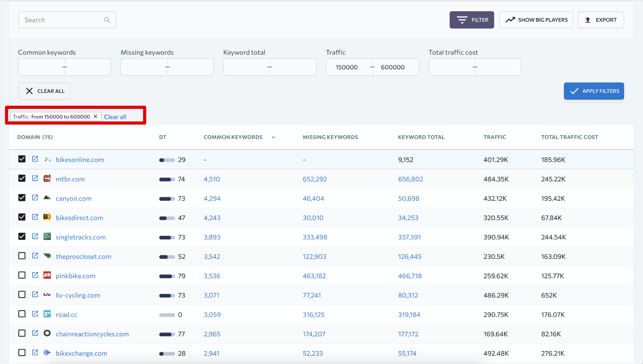Viewport: 643px width, 364px height.
Task: Click the blue Clear all link
Action: pos(115,117)
